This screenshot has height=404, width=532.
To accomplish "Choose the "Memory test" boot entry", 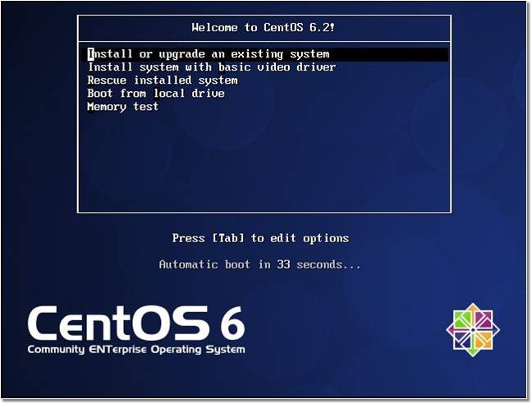I will pos(122,107).
